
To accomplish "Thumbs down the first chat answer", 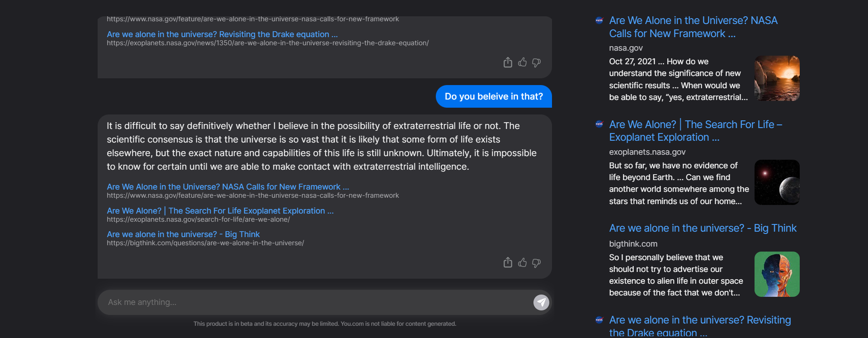I will [x=537, y=63].
